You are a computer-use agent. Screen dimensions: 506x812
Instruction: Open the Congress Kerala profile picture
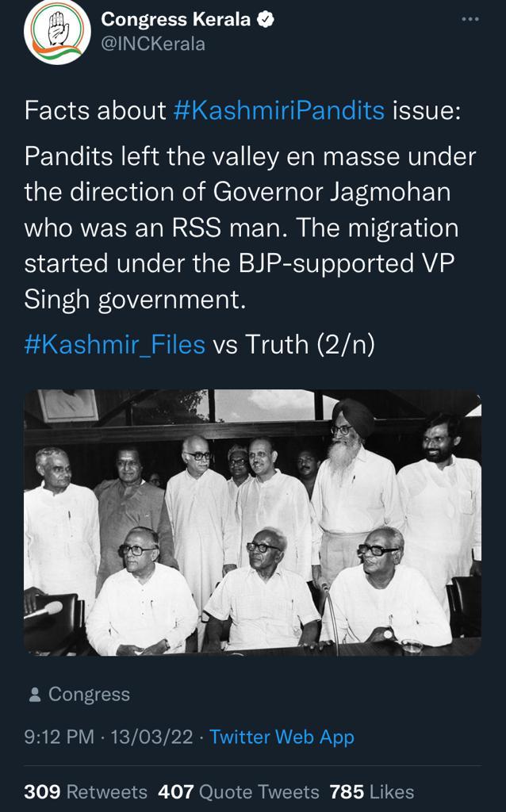[57, 31]
